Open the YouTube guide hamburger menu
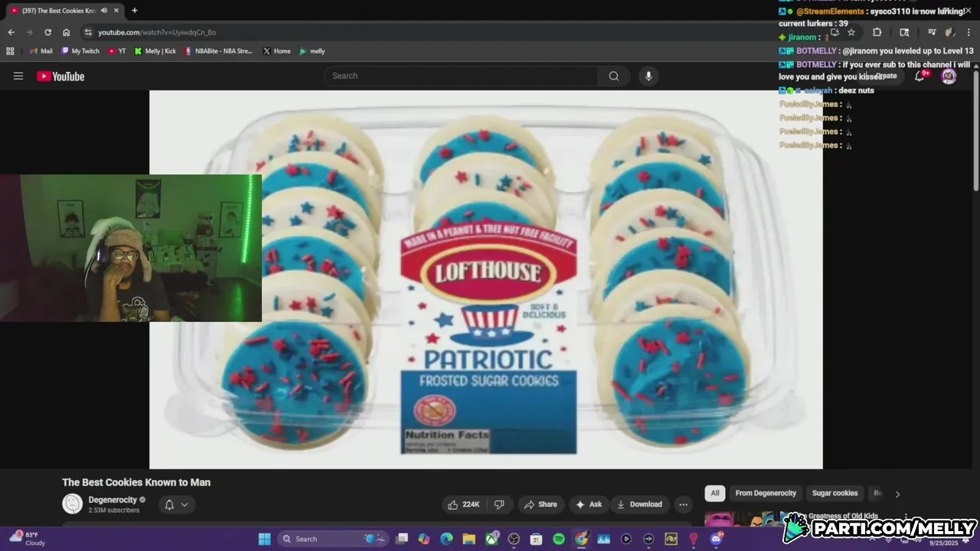Viewport: 980px width, 551px height. tap(18, 76)
